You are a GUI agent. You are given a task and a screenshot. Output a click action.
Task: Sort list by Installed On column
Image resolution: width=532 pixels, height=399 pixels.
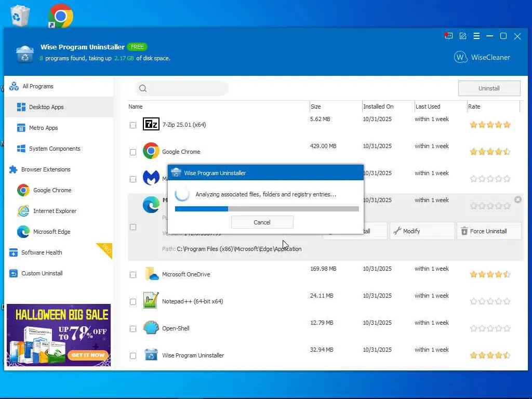(388, 107)
